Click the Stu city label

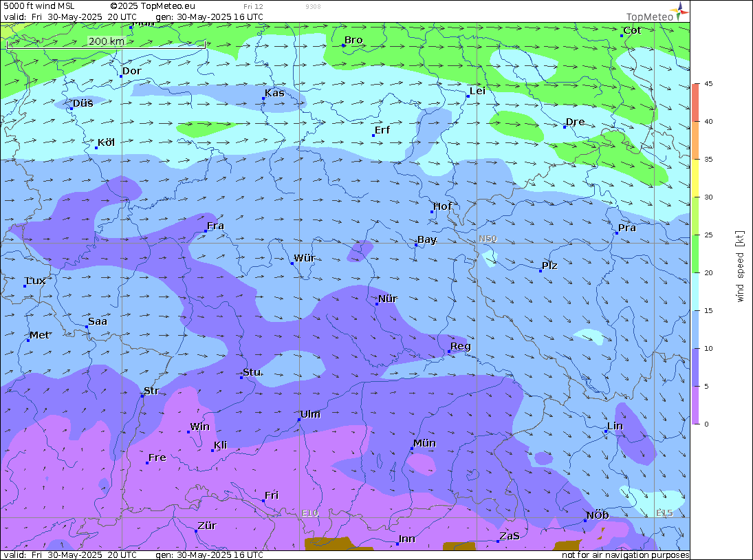252,372
